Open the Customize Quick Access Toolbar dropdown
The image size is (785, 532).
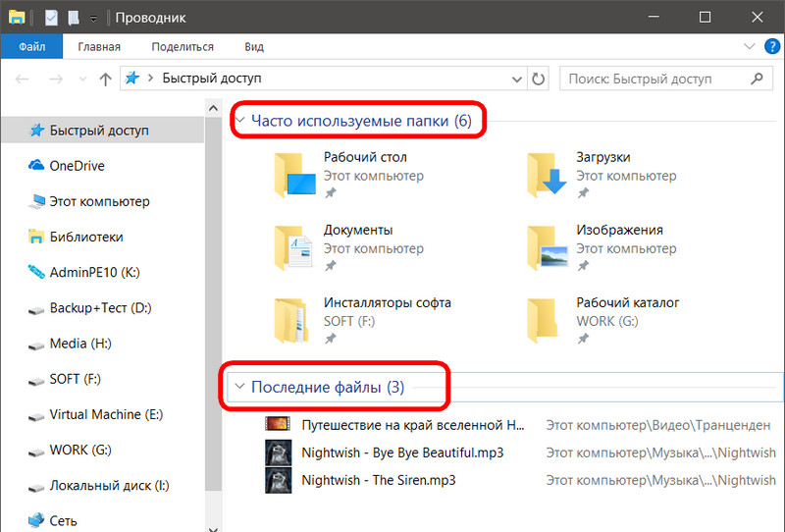[x=93, y=19]
